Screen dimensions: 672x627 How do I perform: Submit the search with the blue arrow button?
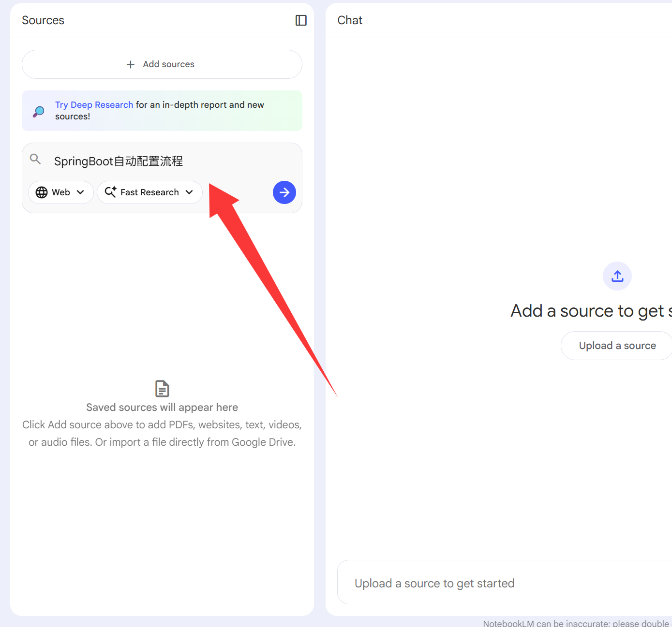click(284, 192)
